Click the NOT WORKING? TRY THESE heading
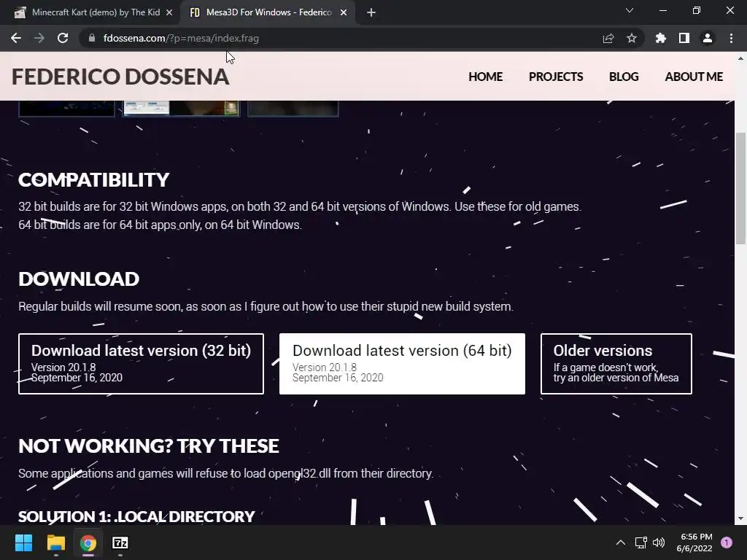 click(x=149, y=446)
